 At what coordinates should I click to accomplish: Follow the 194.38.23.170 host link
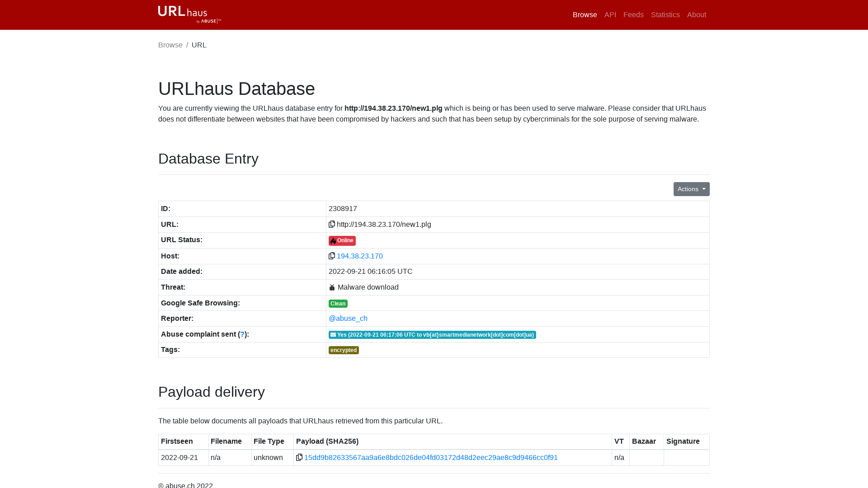tap(360, 256)
